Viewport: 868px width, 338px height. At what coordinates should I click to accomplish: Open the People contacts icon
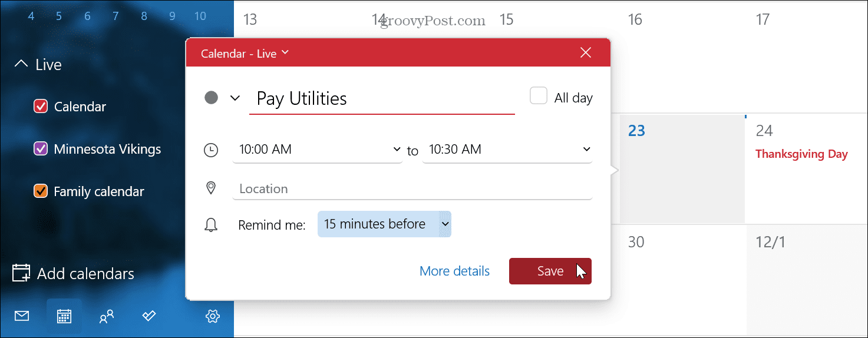(x=107, y=317)
